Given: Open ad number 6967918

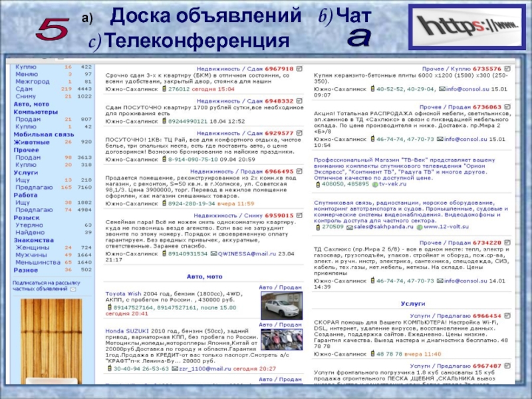Looking at the screenshot, I should pos(279,69).
